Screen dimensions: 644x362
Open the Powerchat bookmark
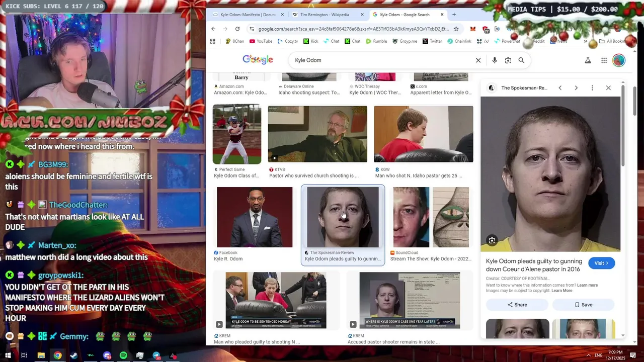(x=507, y=41)
